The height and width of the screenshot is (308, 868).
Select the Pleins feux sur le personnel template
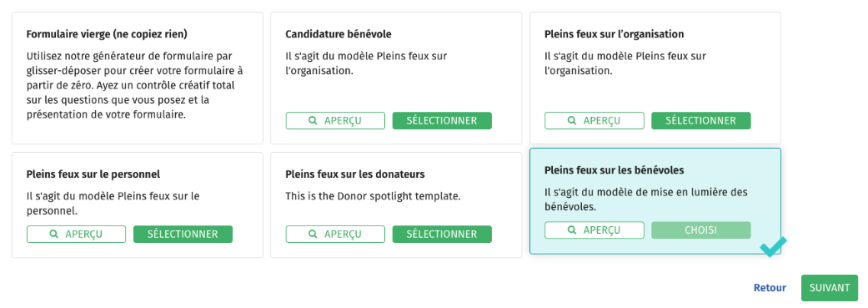click(x=183, y=235)
